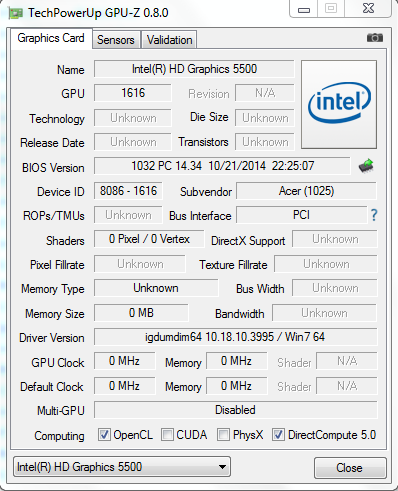This screenshot has width=398, height=491.
Task: Toggle the DirectCompute 5.0 checkbox
Action: click(x=278, y=435)
